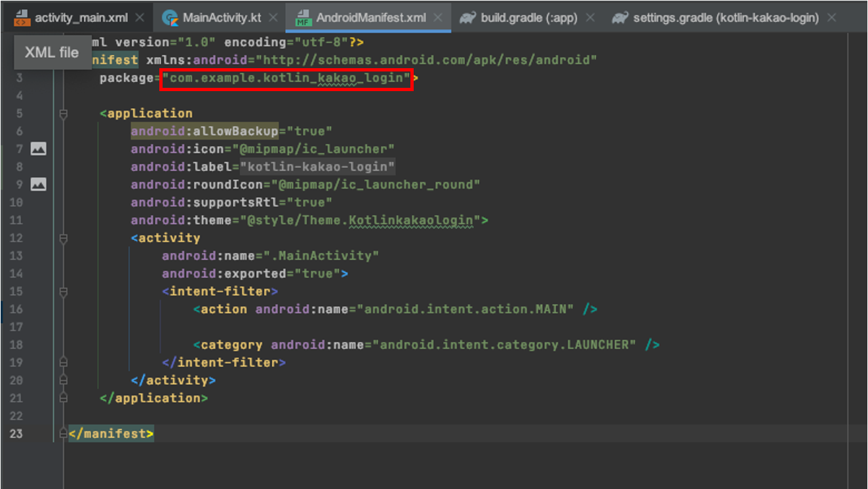Click android:exported attribute
This screenshot has width=868, height=489.
click(x=224, y=273)
